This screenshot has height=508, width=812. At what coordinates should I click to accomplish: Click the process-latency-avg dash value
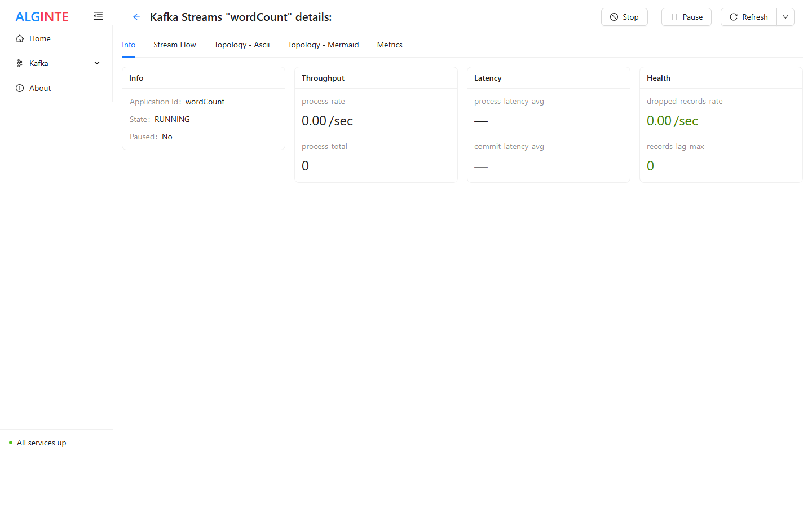click(481, 121)
